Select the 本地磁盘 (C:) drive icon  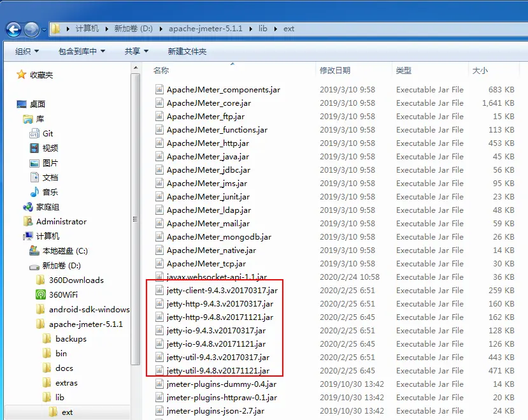click(34, 250)
